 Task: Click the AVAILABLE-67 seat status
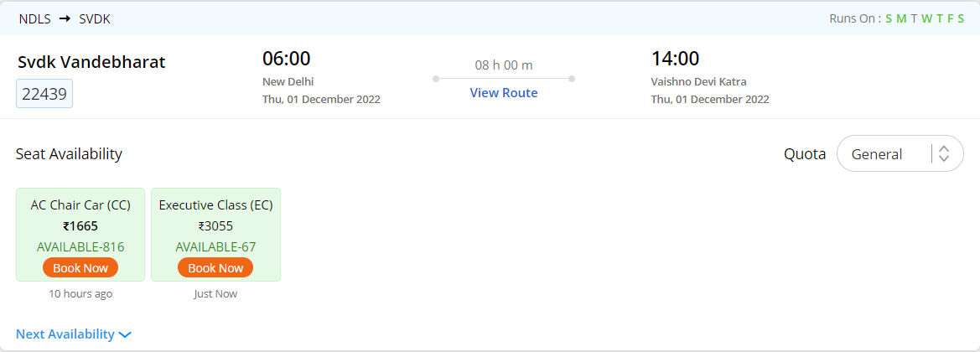pyautogui.click(x=215, y=247)
